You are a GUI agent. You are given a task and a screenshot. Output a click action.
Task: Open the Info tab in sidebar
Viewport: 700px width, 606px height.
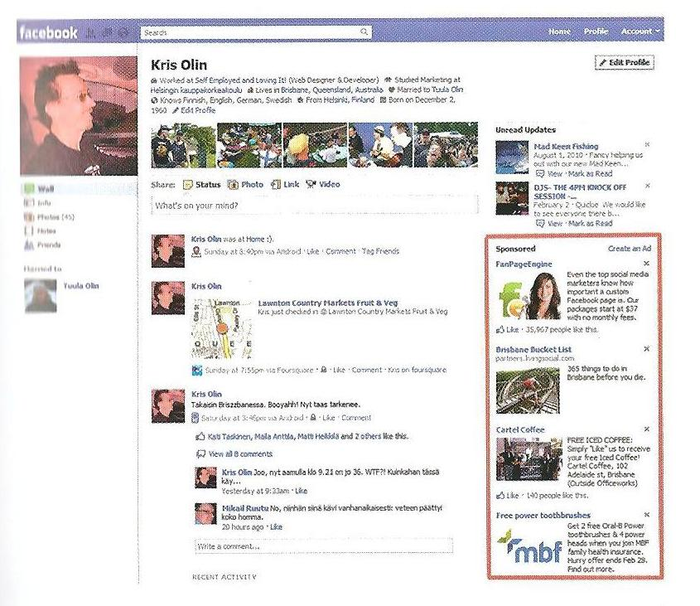(37, 203)
